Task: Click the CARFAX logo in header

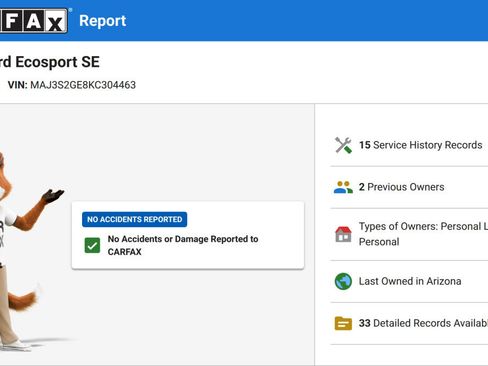Action: click(x=34, y=21)
